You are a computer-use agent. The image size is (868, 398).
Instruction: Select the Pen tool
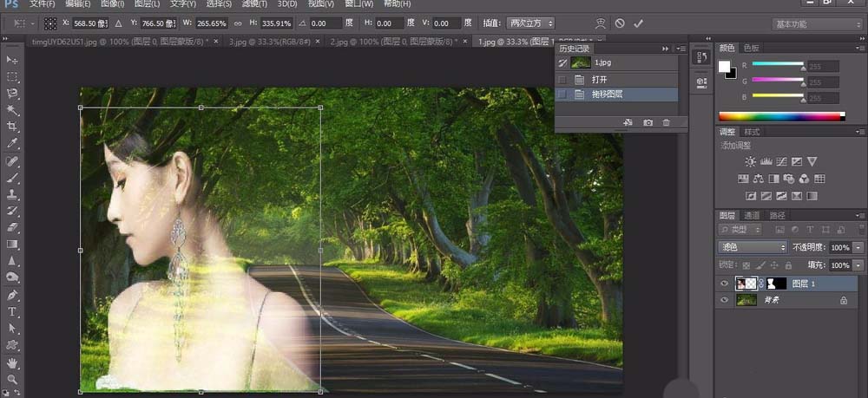[12, 295]
